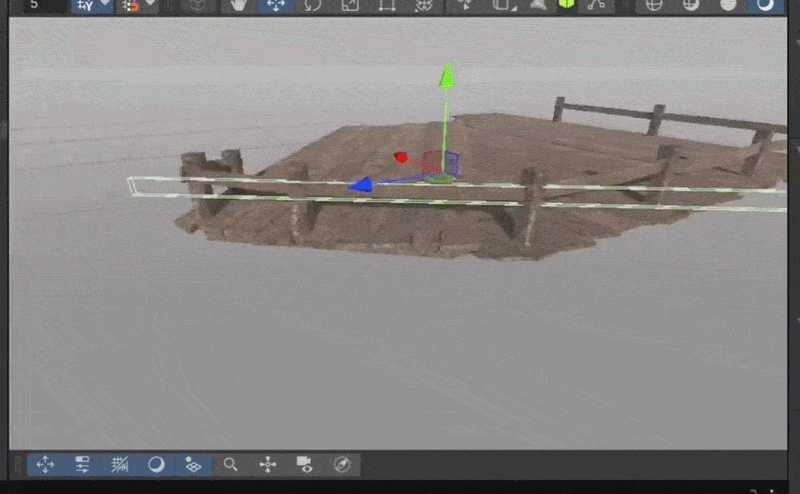Click the green cube icon in toolbar
The image size is (800, 494).
tap(566, 5)
